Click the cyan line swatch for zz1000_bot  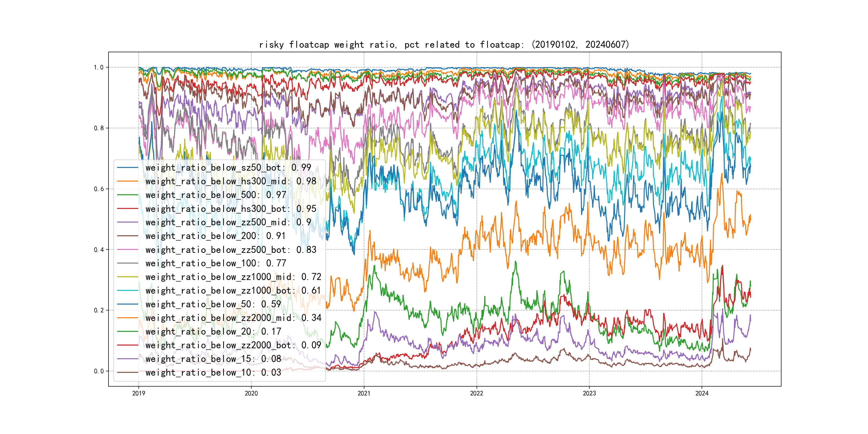tap(127, 290)
